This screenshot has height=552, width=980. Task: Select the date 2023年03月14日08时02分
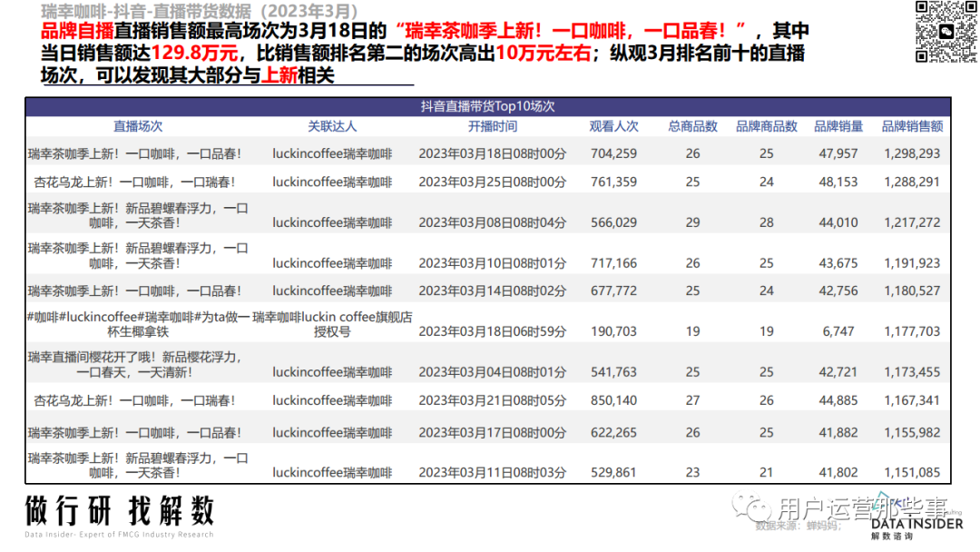493,291
